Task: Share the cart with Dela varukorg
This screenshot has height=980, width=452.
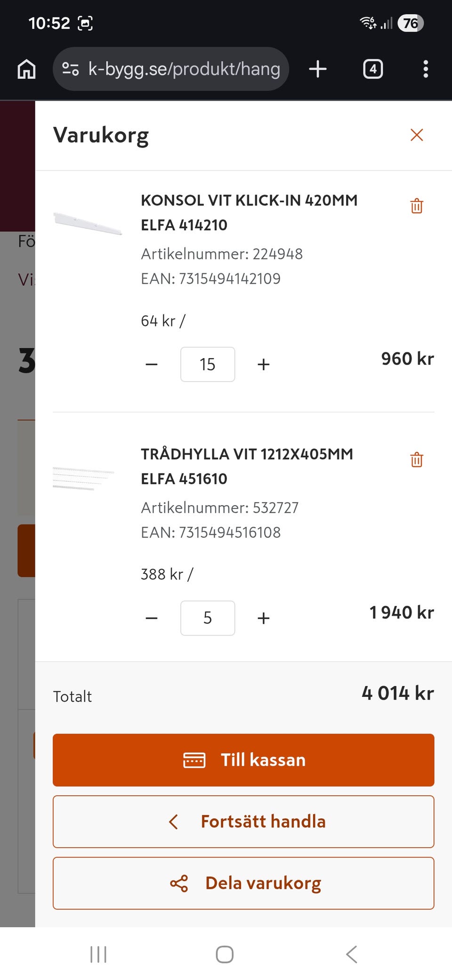Action: point(243,883)
